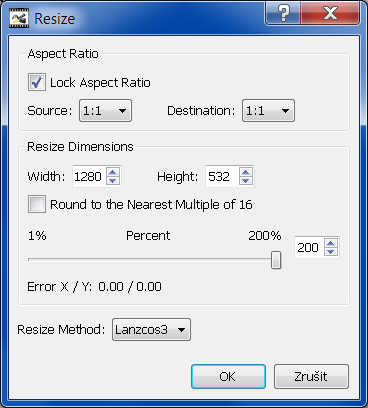This screenshot has width=368, height=408.
Task: Click the Percent slider handle
Action: click(x=276, y=260)
